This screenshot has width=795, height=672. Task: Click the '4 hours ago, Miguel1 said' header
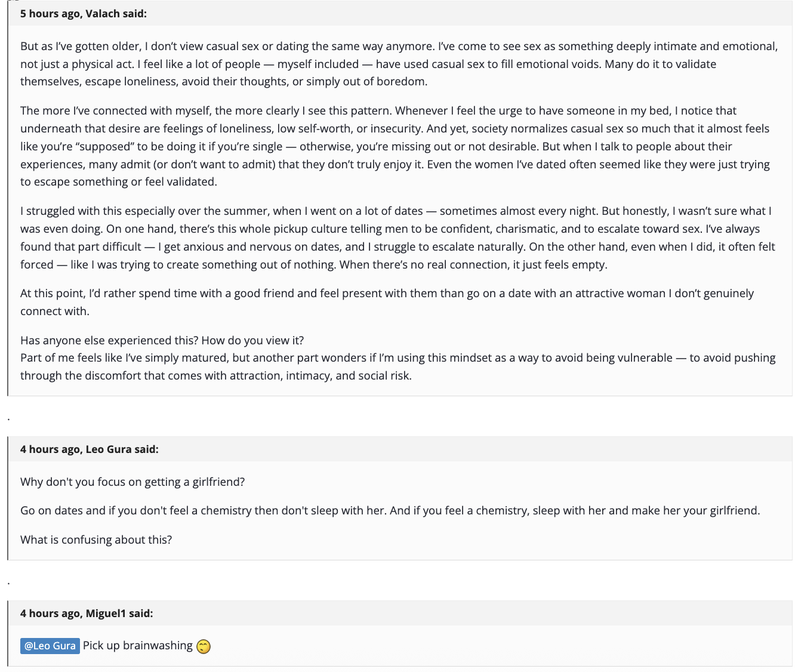pyautogui.click(x=87, y=614)
